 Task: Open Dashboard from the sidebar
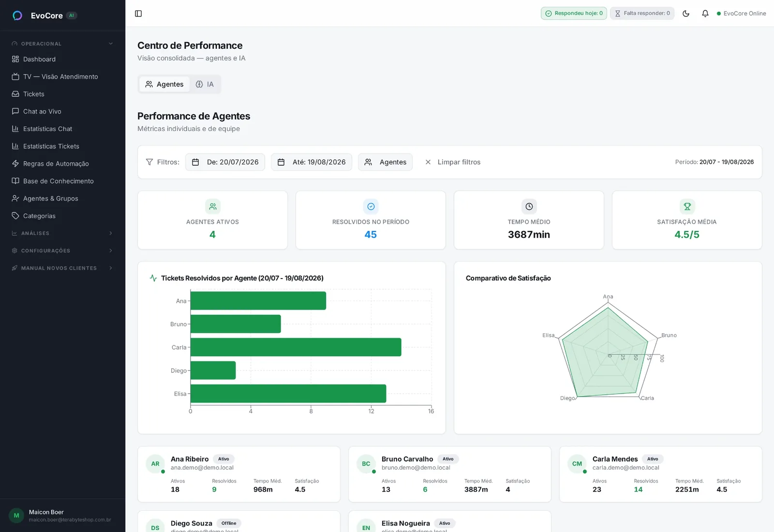click(x=62, y=59)
